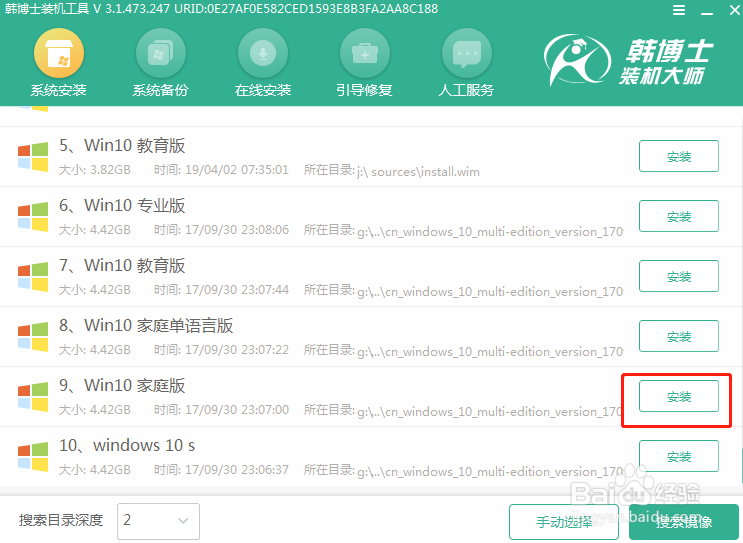Click the 手动选择 button
This screenshot has width=743, height=543.
click(x=564, y=522)
